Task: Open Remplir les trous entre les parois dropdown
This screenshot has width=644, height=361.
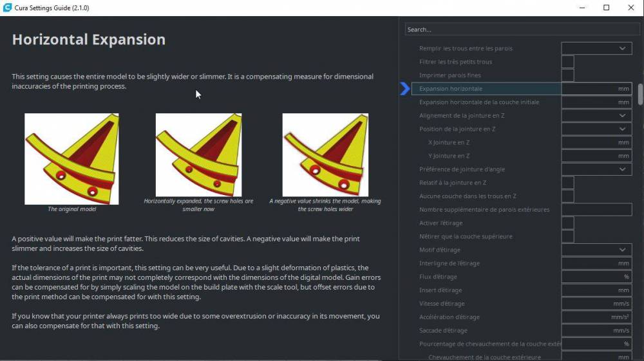Action: [596, 48]
